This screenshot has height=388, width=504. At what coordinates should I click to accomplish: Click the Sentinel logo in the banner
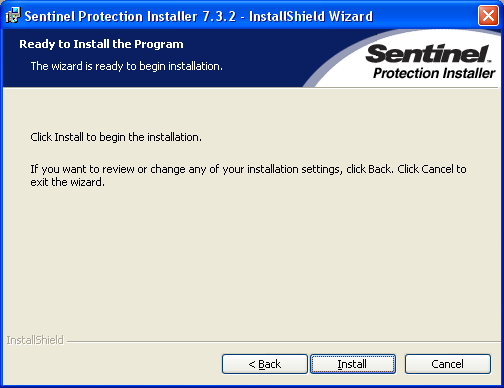point(427,53)
